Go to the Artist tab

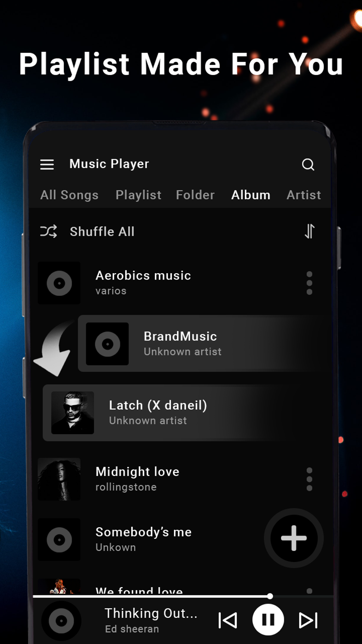point(304,195)
